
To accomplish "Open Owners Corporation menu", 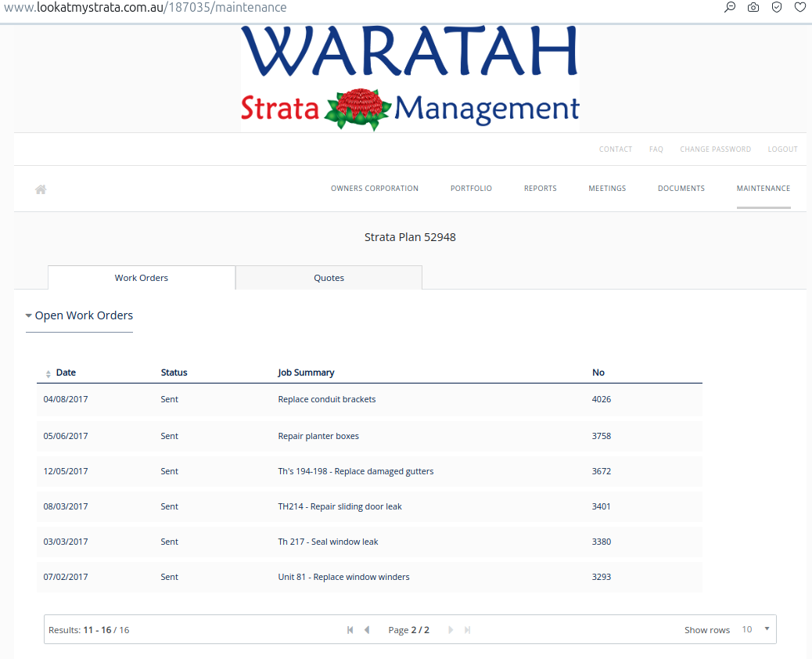I will point(375,188).
